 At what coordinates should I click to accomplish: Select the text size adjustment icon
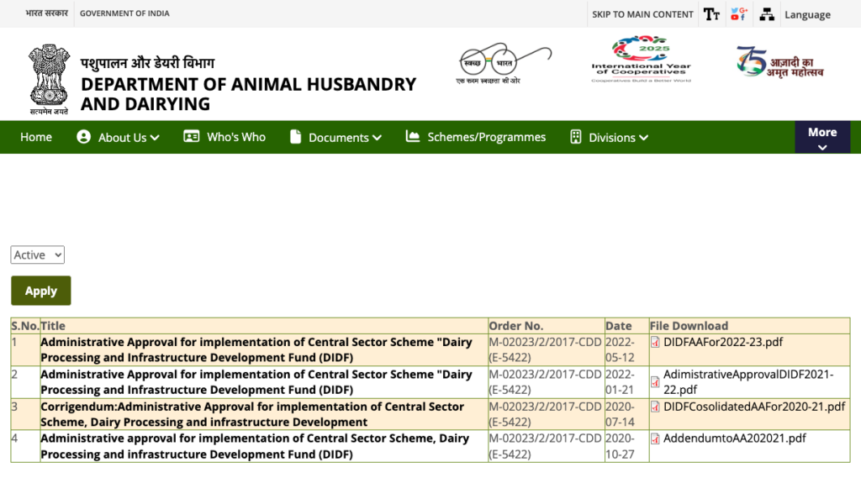click(x=711, y=14)
